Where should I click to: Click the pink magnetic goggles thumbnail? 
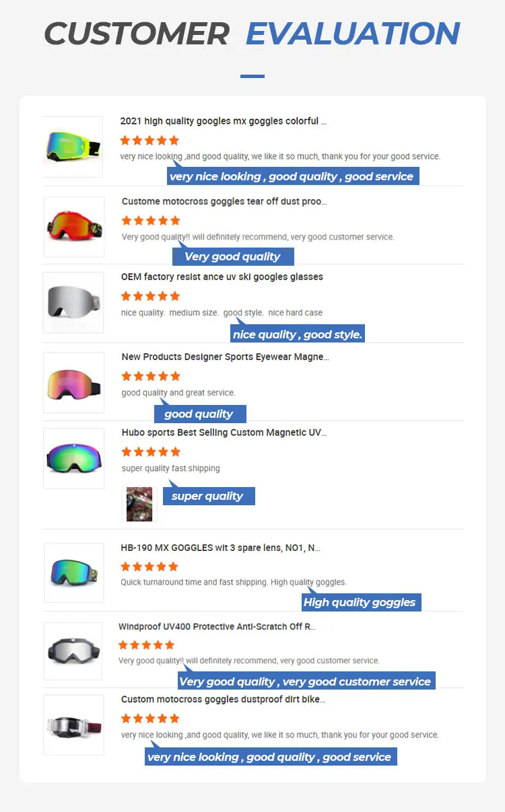[x=74, y=382]
